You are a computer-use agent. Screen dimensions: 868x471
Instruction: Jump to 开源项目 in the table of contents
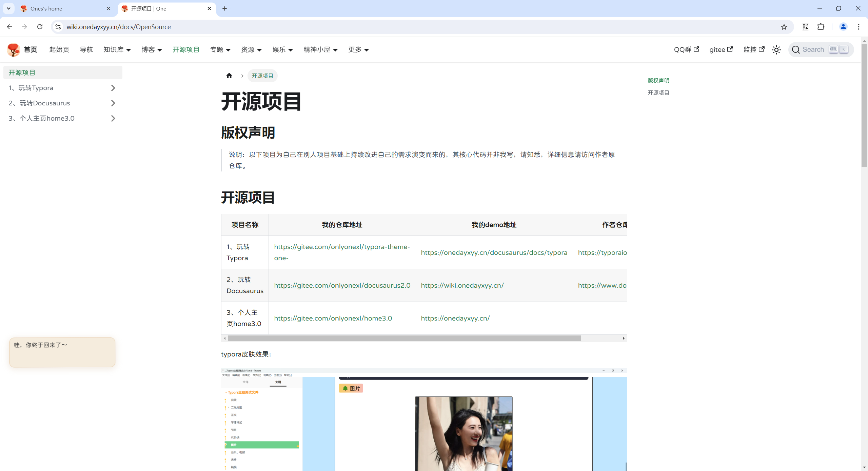click(x=658, y=93)
